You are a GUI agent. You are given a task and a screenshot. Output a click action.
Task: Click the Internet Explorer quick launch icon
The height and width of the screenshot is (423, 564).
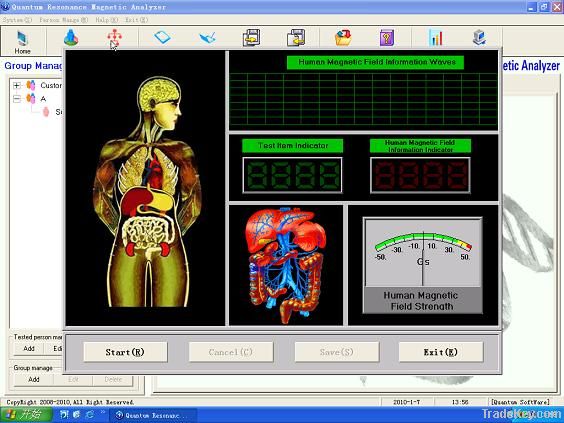[89, 415]
